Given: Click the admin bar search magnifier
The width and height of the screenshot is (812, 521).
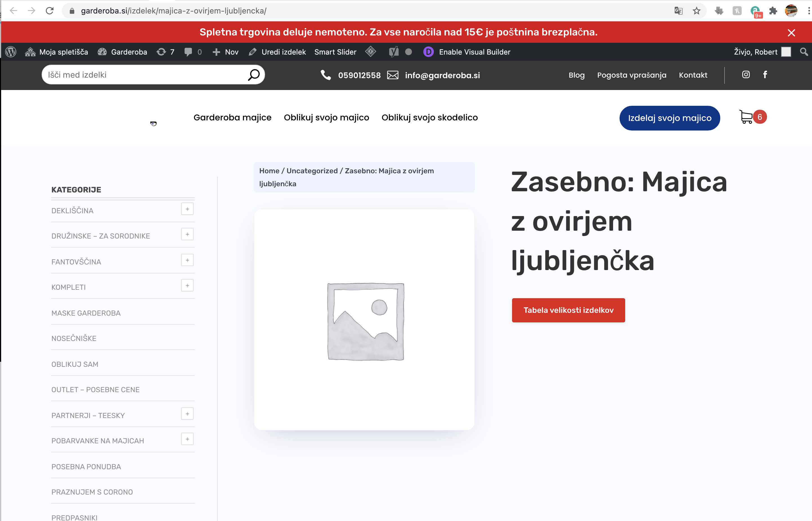Looking at the screenshot, I should [x=804, y=52].
